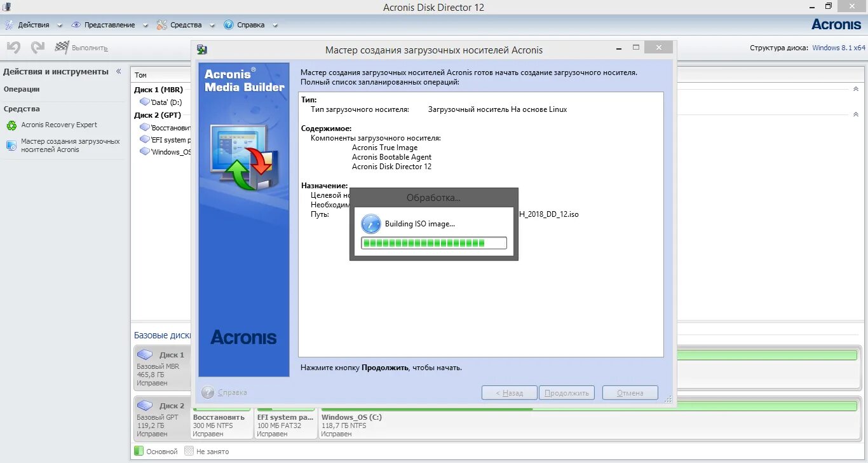Click the processing clock icon in progress dialog

(x=370, y=224)
